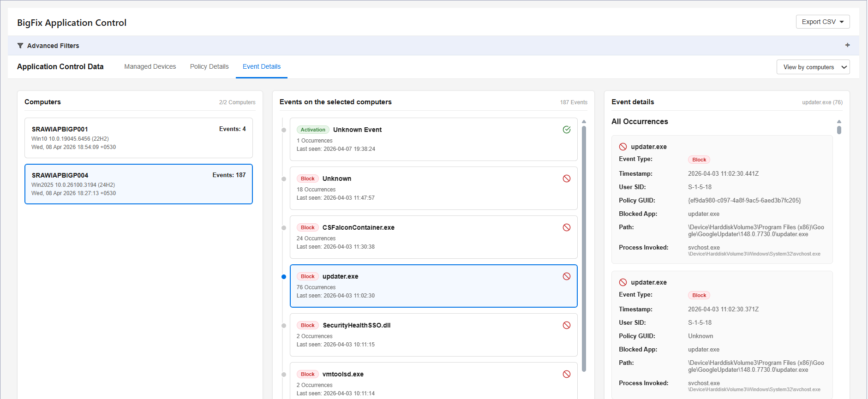Open the Export CSV dropdown
Screen dimensions: 868x399
[x=823, y=22]
